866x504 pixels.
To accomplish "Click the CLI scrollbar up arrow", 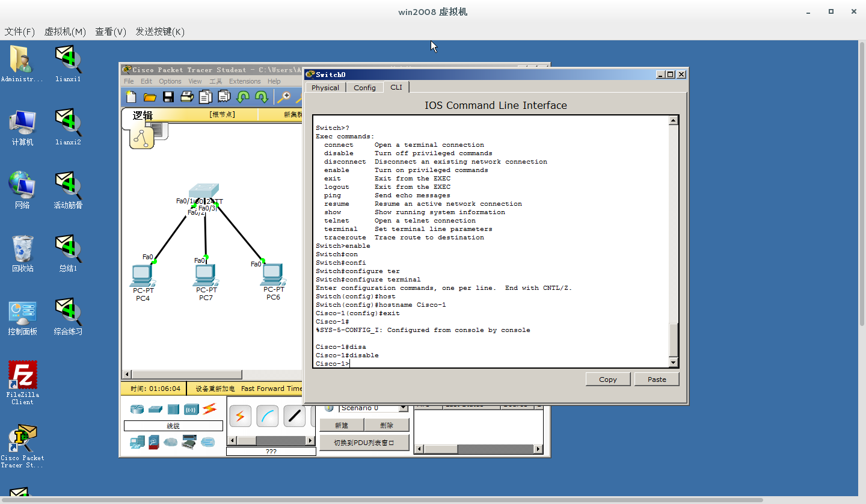I will coord(674,120).
